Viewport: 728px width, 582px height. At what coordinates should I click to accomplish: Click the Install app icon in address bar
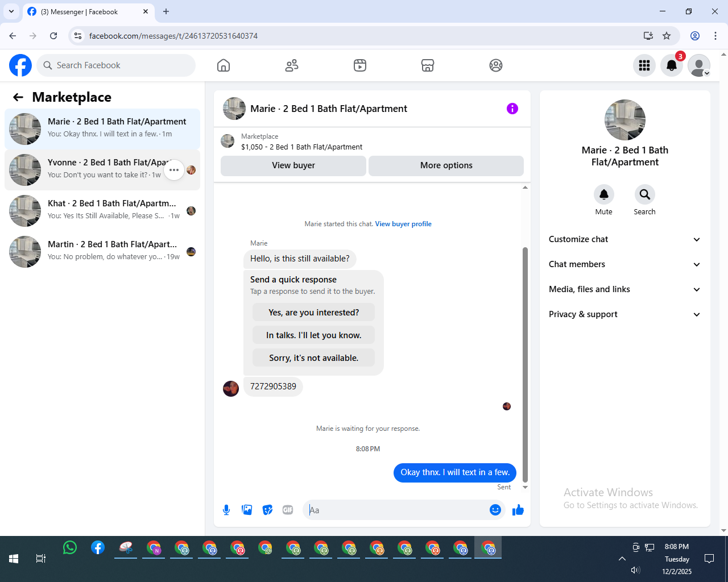click(648, 36)
